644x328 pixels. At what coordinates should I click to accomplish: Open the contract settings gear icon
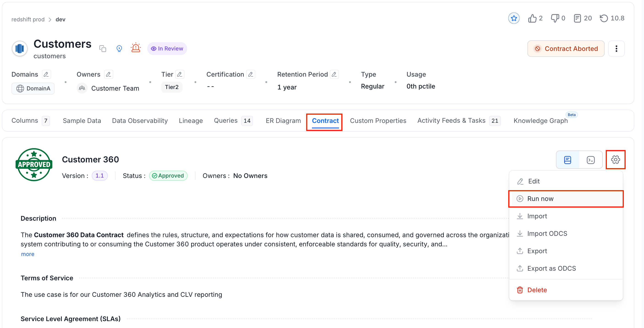coord(616,159)
